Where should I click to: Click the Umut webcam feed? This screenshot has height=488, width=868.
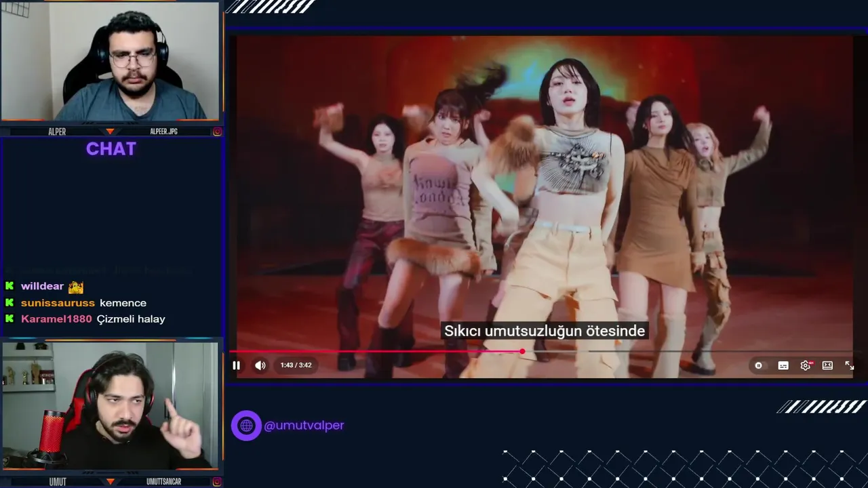click(110, 405)
